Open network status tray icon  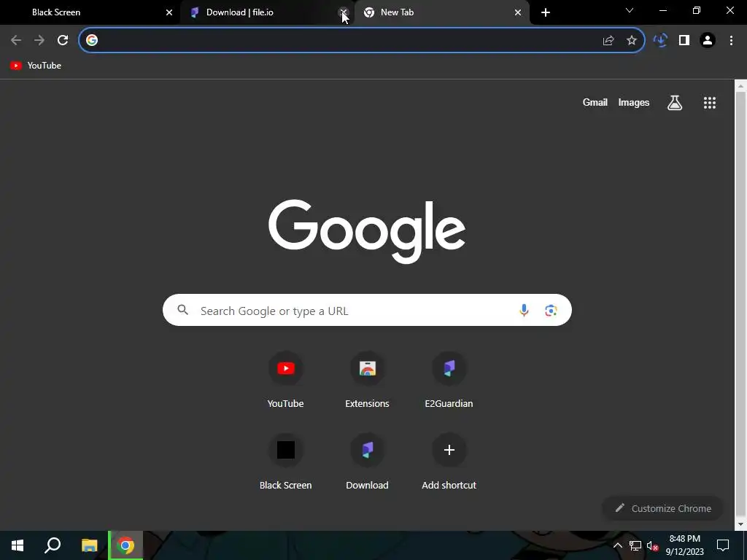tap(635, 545)
